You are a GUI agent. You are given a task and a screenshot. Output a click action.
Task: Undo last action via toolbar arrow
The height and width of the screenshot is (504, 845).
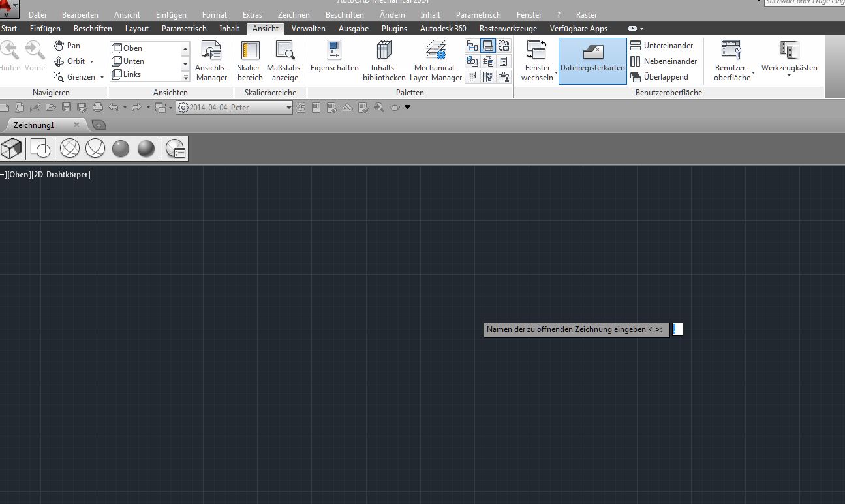tap(114, 108)
